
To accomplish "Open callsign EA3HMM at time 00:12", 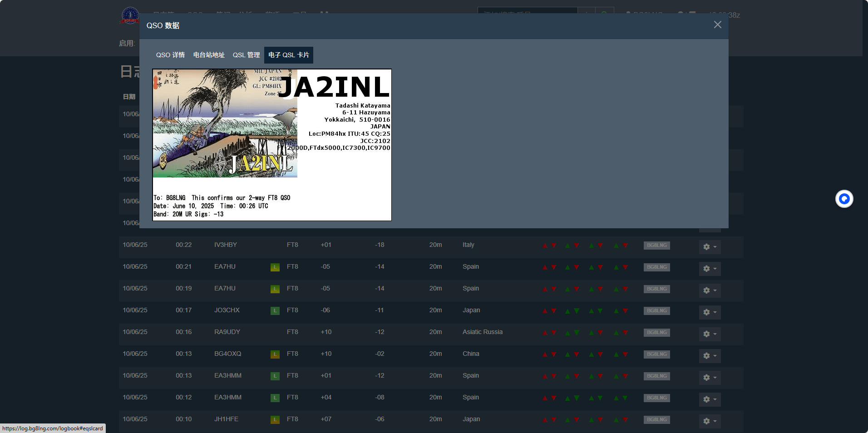I will pos(228,397).
